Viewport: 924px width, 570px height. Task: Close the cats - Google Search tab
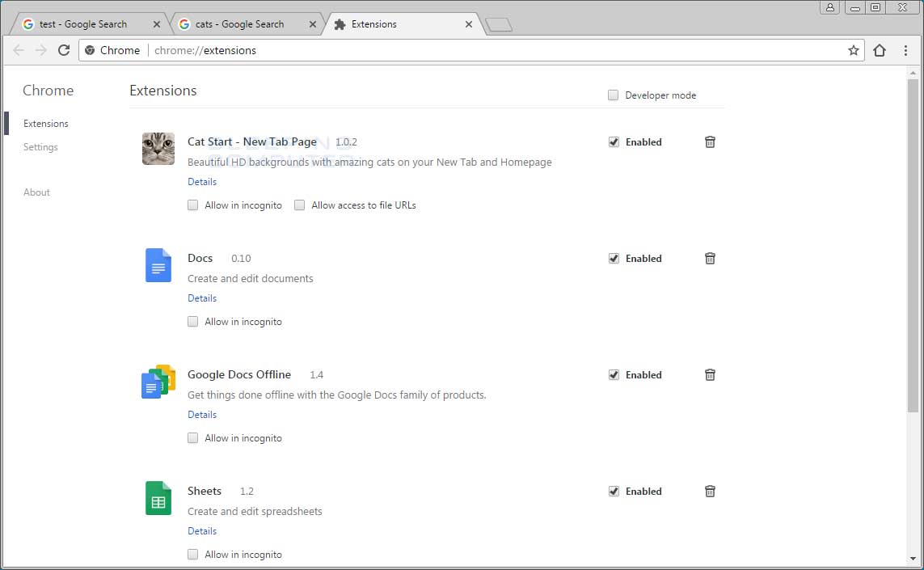(x=313, y=25)
